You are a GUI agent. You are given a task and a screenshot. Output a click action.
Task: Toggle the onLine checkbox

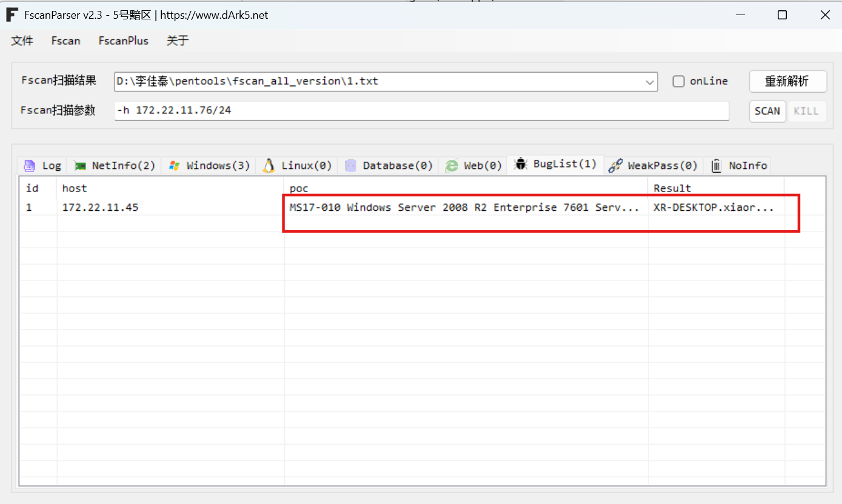coord(679,81)
